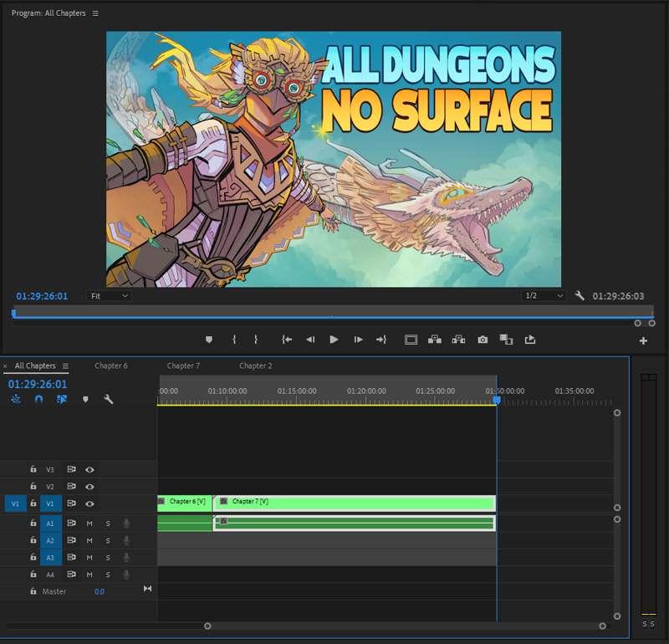This screenshot has width=669, height=644.
Task: Go to the In point
Action: (287, 340)
